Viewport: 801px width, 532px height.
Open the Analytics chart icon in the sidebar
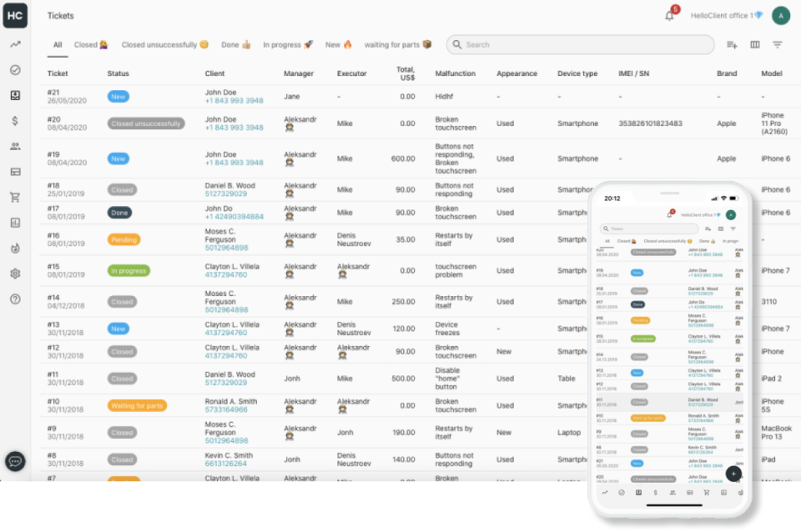pos(15,44)
